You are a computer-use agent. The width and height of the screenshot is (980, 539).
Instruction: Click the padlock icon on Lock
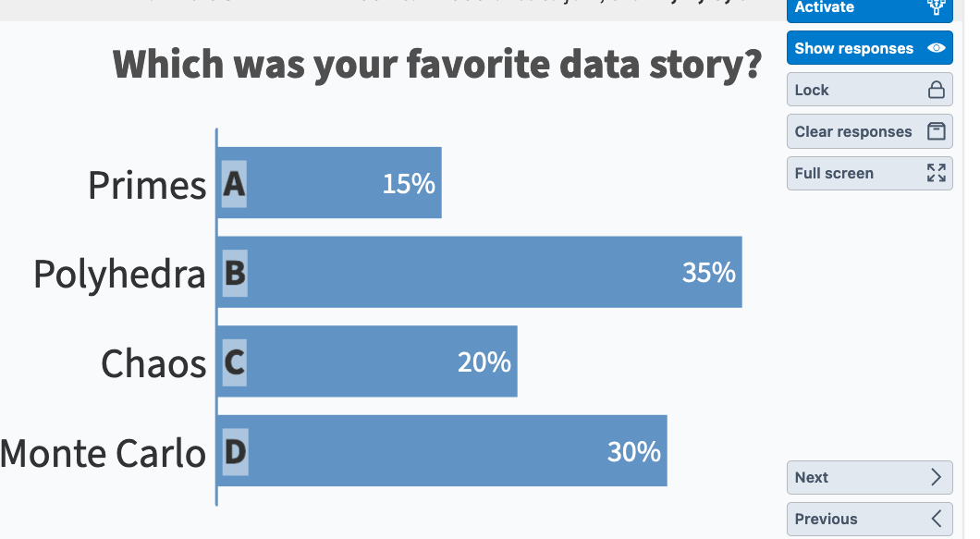[937, 90]
